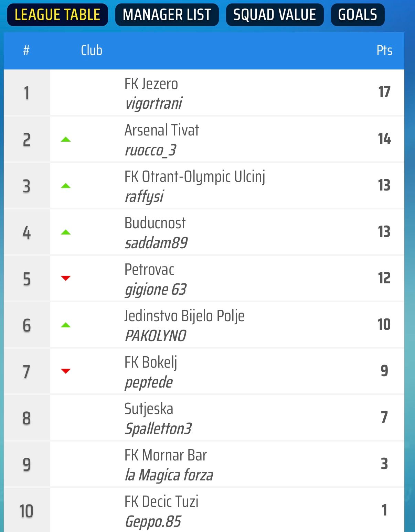Click the green up arrow beside Jedinstvo Bijelo Polje
This screenshot has width=415, height=532.
[66, 325]
